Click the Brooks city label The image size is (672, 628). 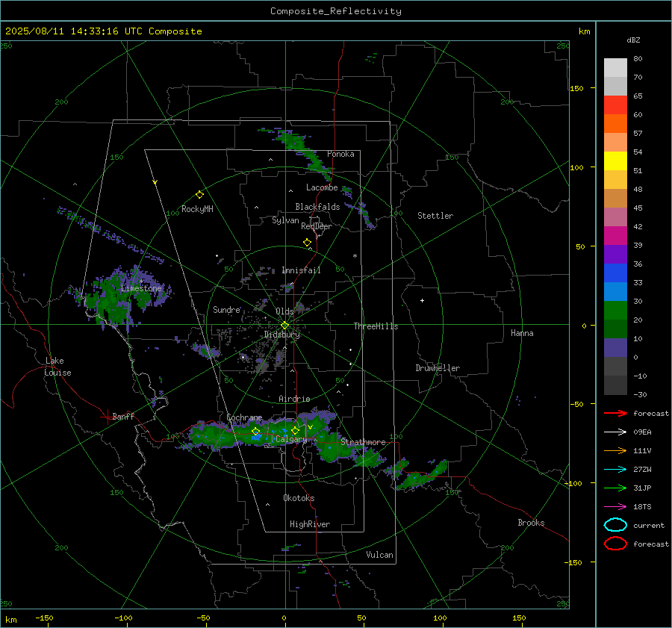[531, 523]
